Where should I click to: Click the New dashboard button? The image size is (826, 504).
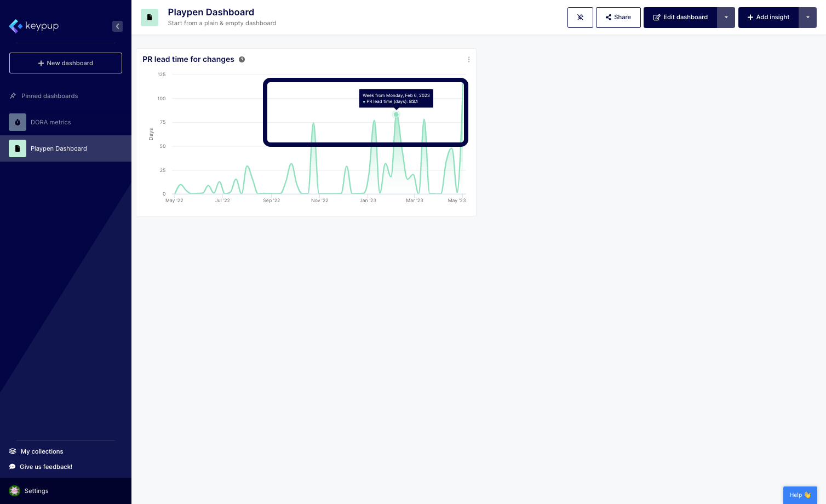point(66,63)
